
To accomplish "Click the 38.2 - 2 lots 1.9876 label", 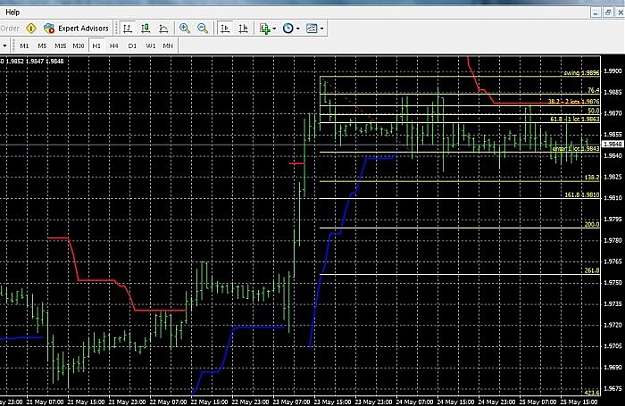I will [x=574, y=102].
